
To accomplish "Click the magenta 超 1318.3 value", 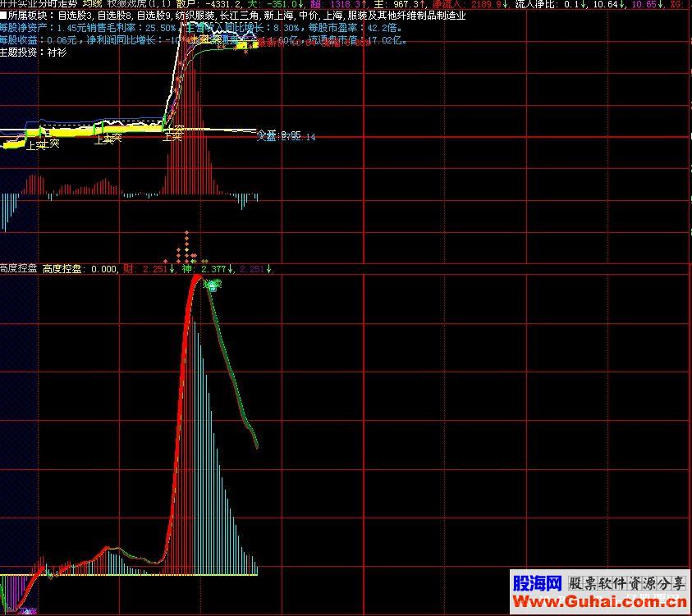I will coord(338,4).
